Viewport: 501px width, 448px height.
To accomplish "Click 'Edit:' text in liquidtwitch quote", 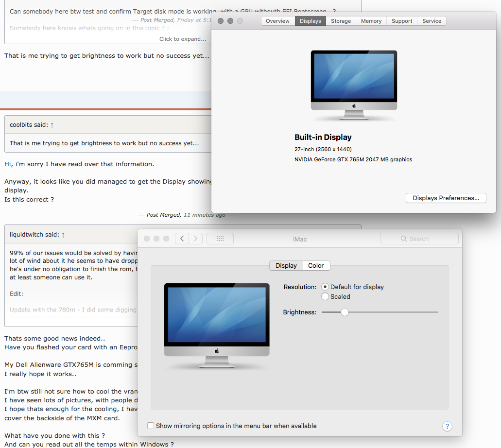I will coord(17,293).
